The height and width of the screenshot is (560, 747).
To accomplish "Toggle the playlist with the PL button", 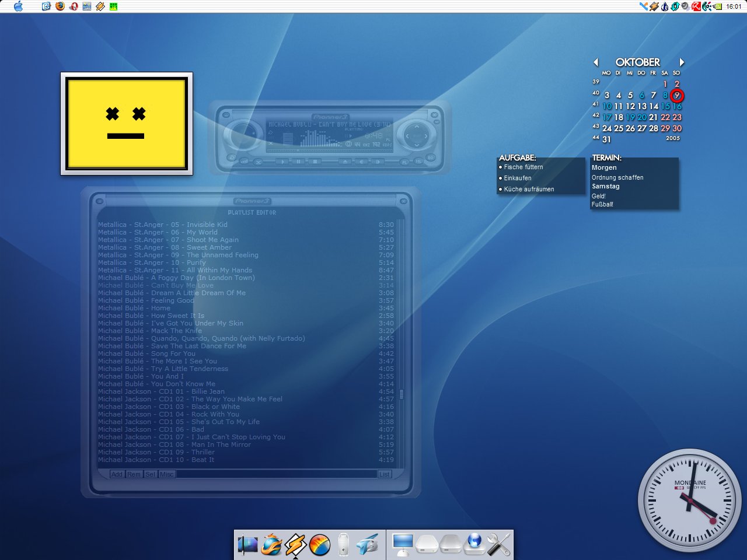I will coord(404,162).
